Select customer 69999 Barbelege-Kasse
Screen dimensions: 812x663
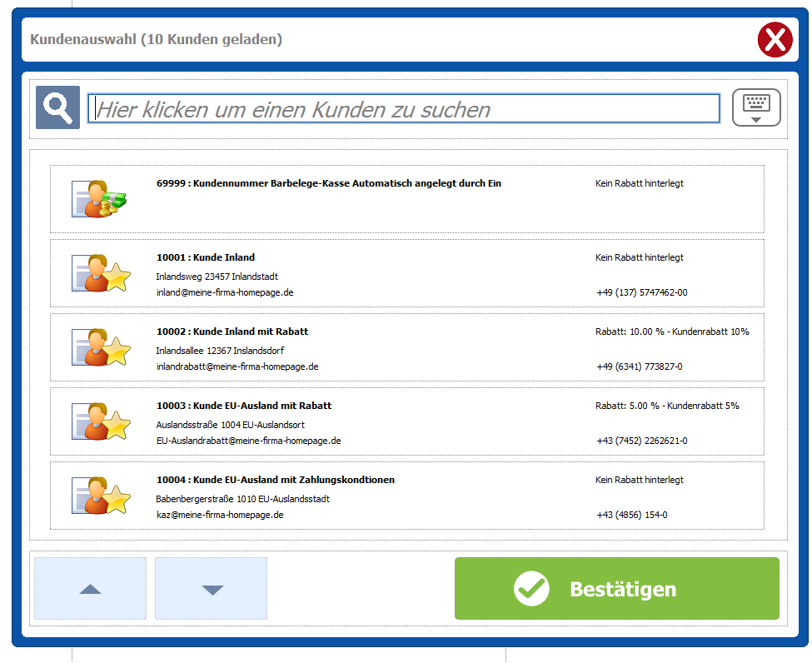(328, 183)
